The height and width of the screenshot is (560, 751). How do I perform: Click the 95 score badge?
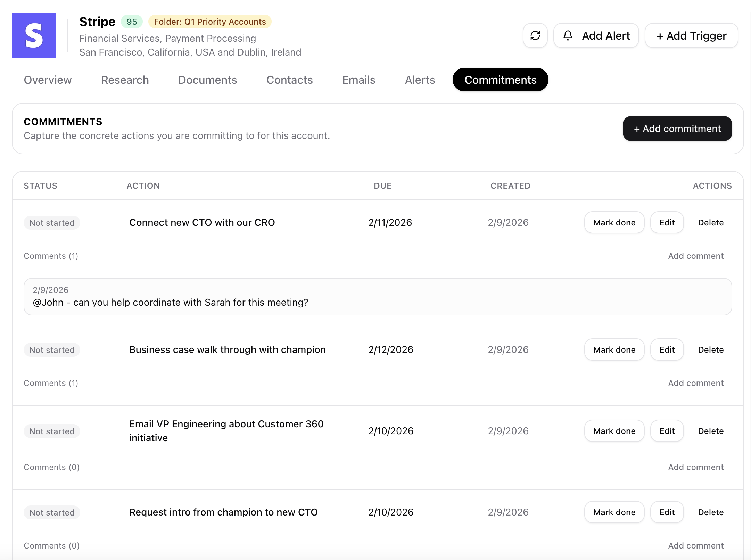[132, 22]
